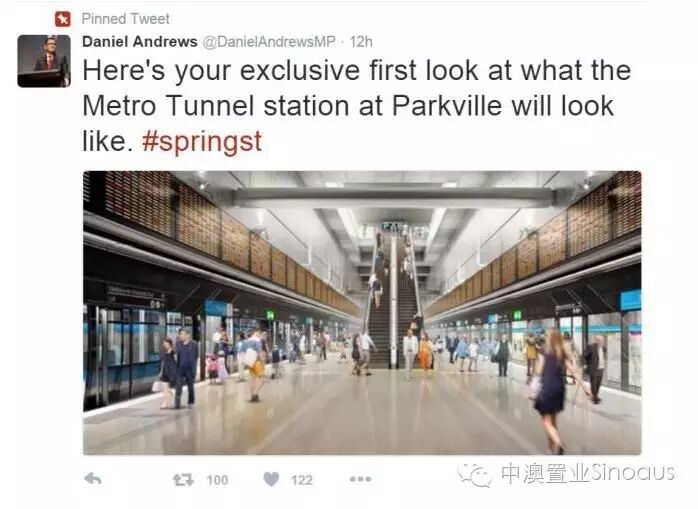This screenshot has width=698, height=509.
Task: Retweet using the retweet arrows icon
Action: (183, 480)
